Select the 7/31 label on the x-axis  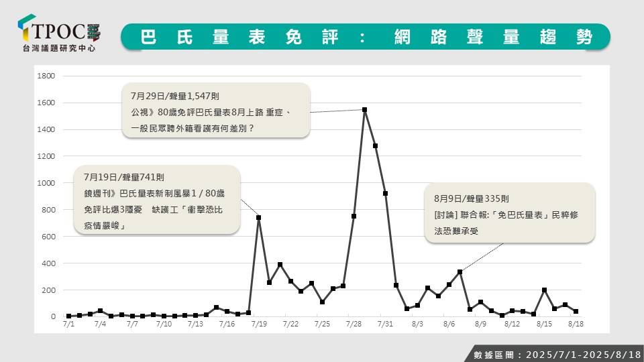385,324
